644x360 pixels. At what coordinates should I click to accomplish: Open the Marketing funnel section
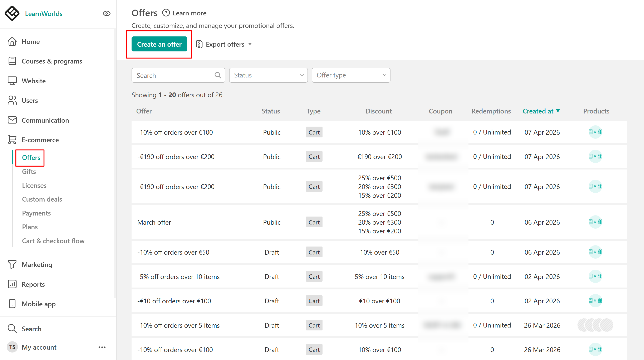point(37,265)
